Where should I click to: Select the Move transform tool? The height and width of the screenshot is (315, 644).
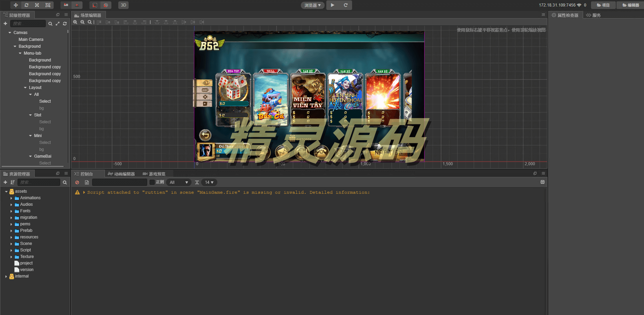[15, 5]
